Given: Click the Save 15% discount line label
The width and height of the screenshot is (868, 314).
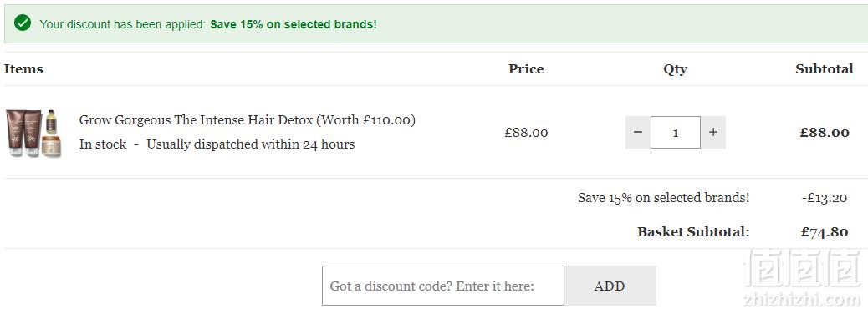Looking at the screenshot, I should click(x=663, y=197).
